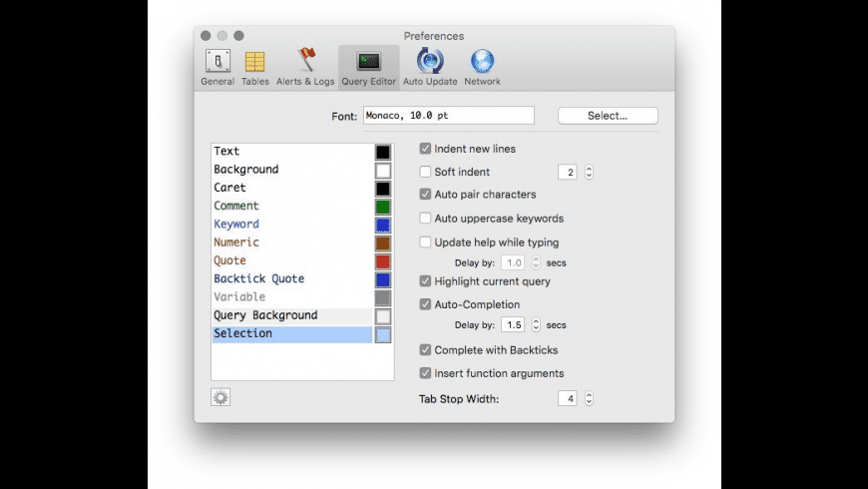
Task: Click the Soft indent value field
Action: 568,173
